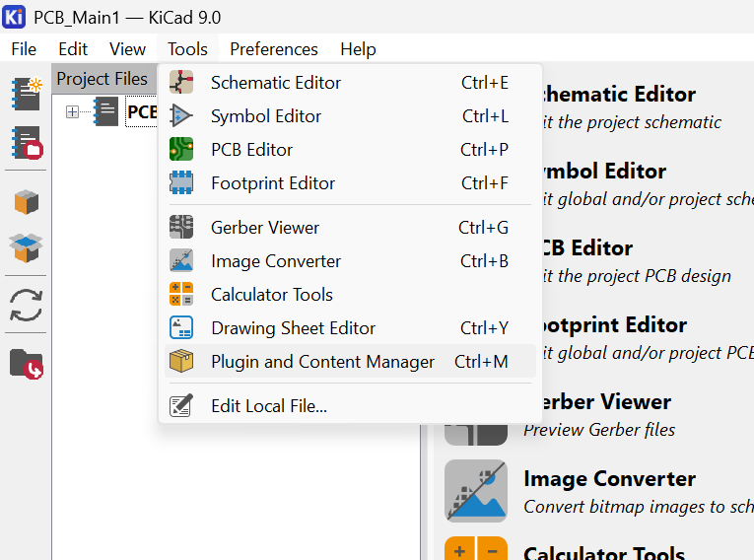Click the Footprint Editor menu icon
This screenshot has height=560, width=754.
point(181,183)
